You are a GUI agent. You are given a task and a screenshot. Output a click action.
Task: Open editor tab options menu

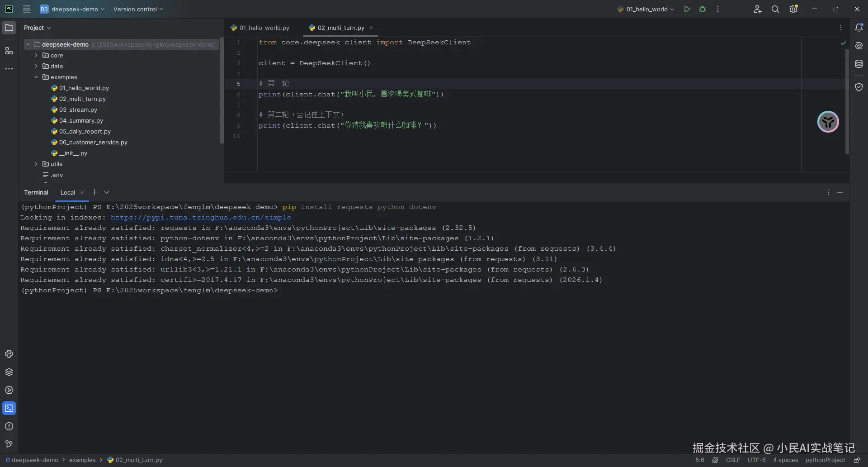841,28
